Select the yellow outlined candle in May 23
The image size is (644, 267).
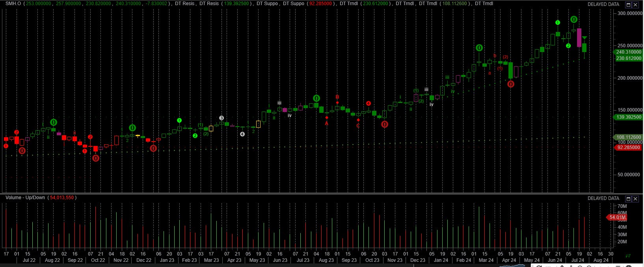pyautogui.click(x=259, y=124)
